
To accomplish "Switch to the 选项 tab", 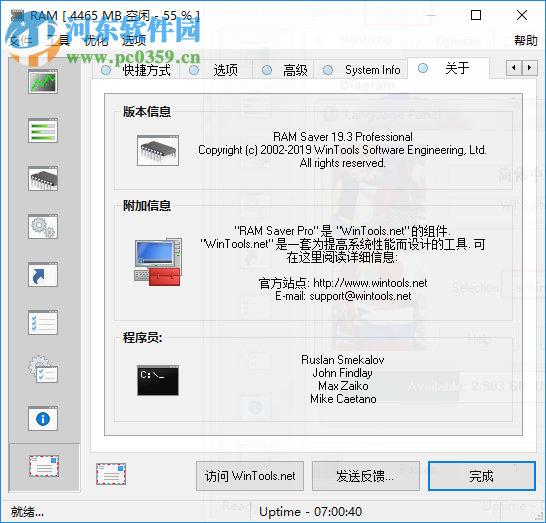I will [x=216, y=70].
